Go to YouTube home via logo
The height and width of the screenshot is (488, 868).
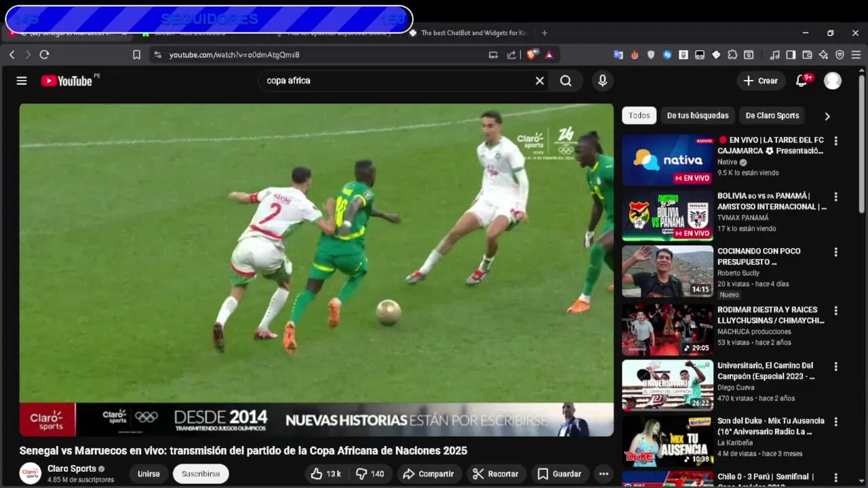point(66,81)
